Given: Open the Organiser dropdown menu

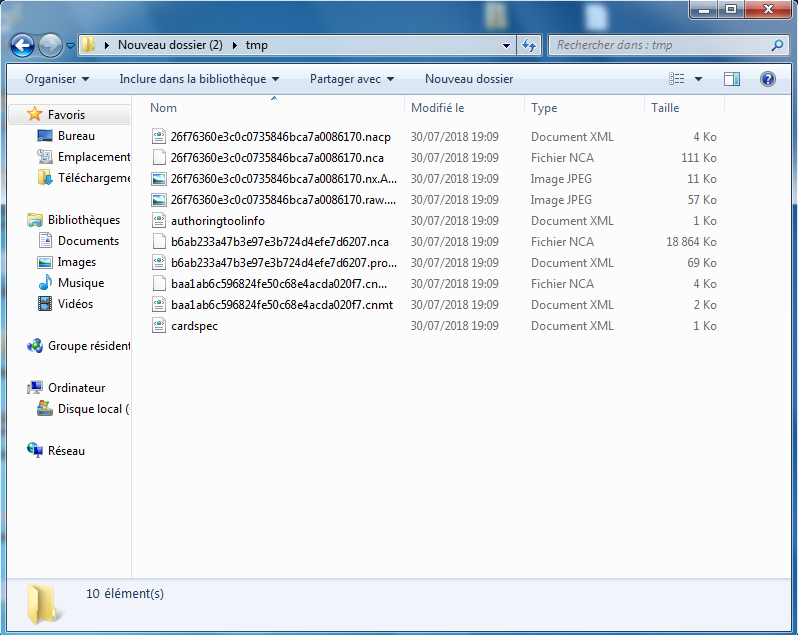Looking at the screenshot, I should pyautogui.click(x=56, y=79).
